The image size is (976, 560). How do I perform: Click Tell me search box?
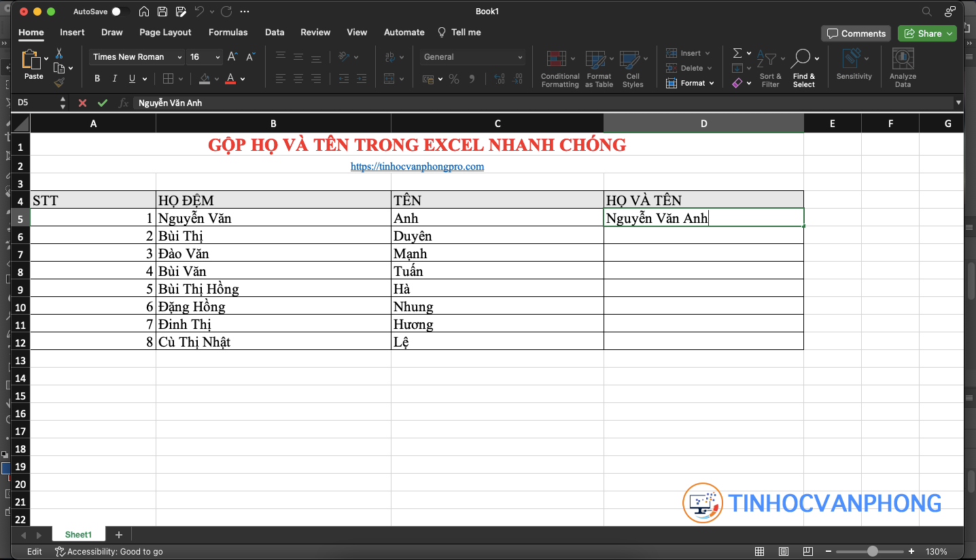459,32
